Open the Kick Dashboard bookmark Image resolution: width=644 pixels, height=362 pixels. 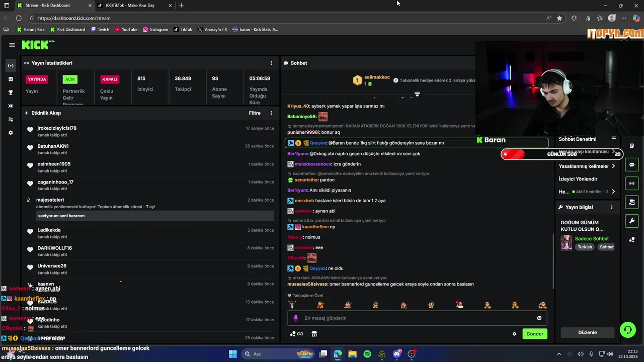tap(67, 30)
